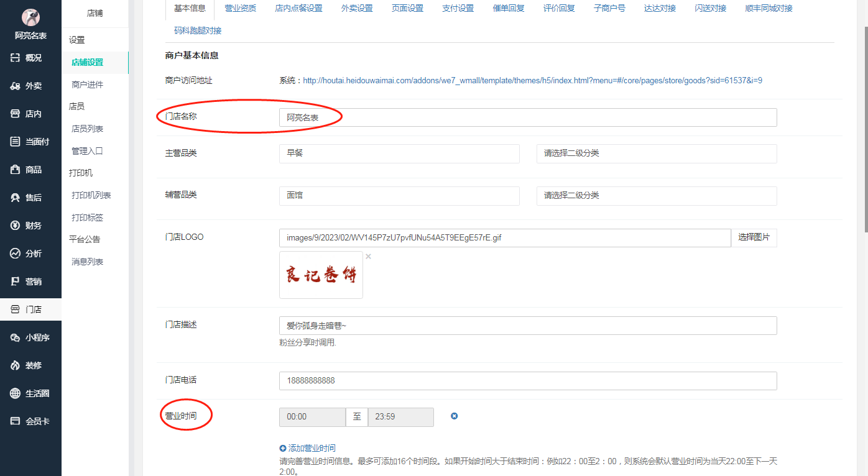Open 分析 chart icon in sidebar

(16, 254)
